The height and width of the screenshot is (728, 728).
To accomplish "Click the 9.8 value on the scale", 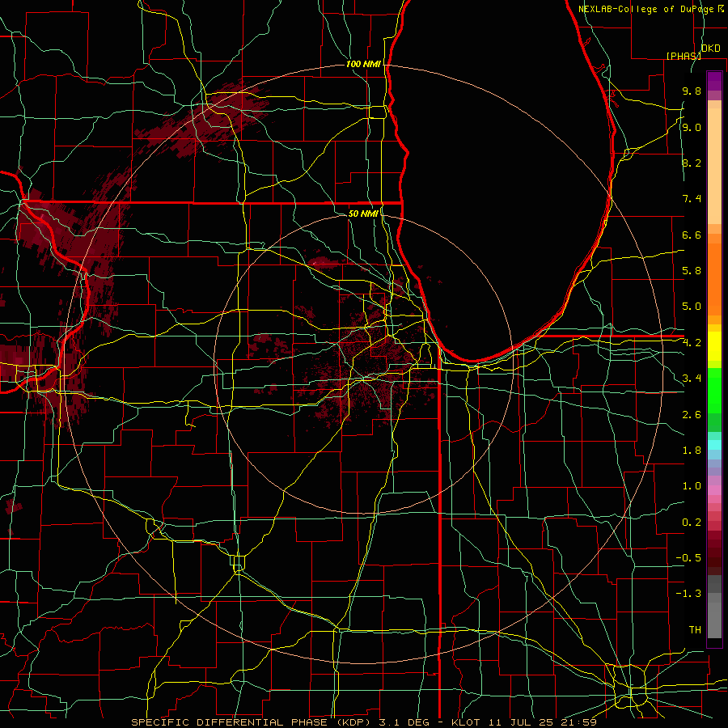I will pyautogui.click(x=692, y=91).
